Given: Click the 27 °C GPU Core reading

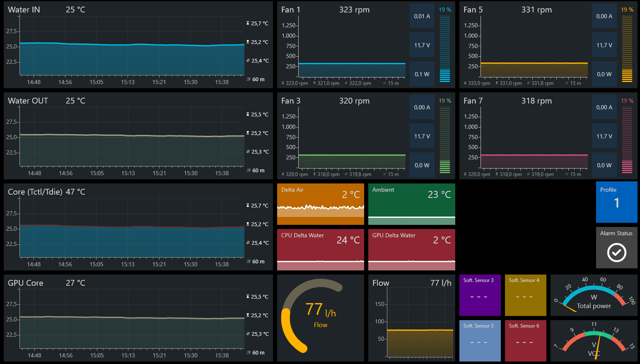Looking at the screenshot, I should click(75, 283).
